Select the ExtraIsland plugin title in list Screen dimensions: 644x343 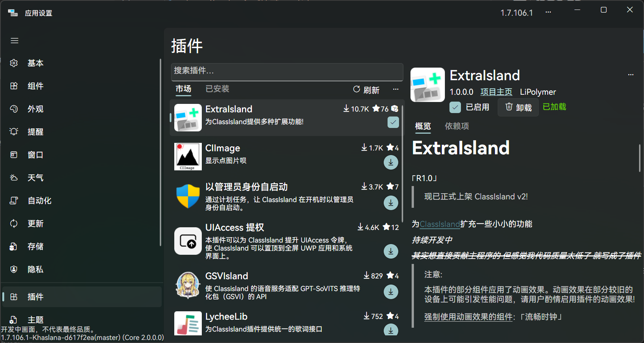pyautogui.click(x=229, y=109)
